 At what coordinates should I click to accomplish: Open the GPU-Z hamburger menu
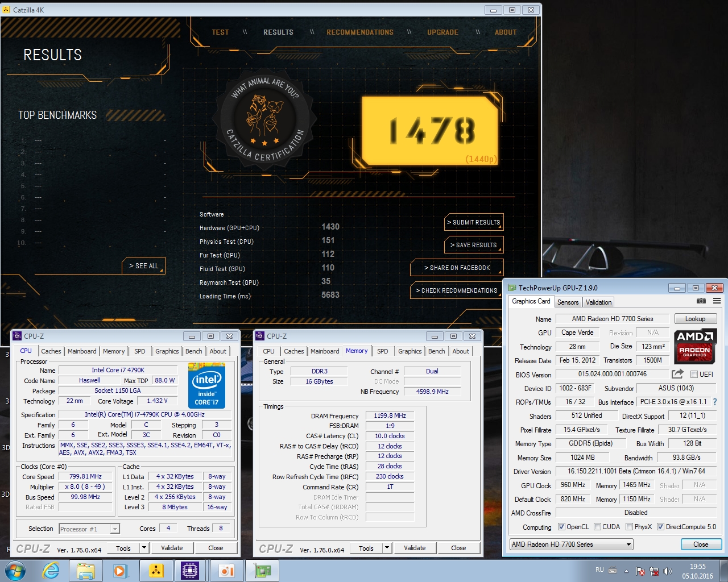tap(717, 301)
